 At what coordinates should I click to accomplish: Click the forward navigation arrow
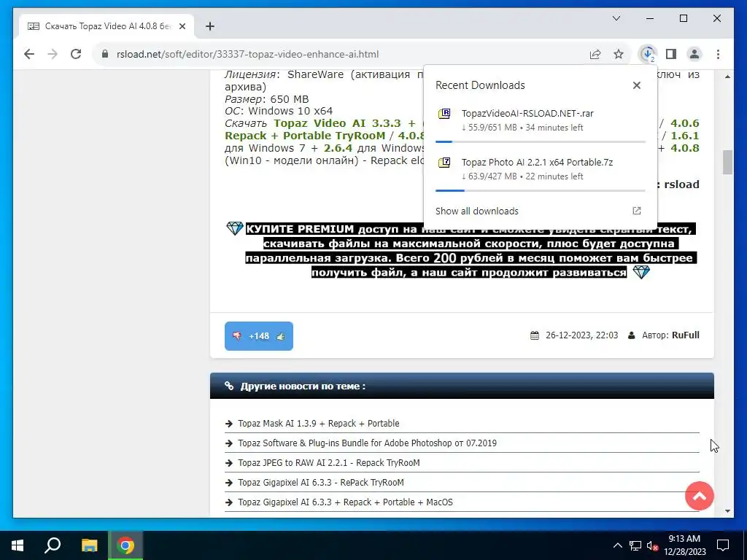pos(53,54)
